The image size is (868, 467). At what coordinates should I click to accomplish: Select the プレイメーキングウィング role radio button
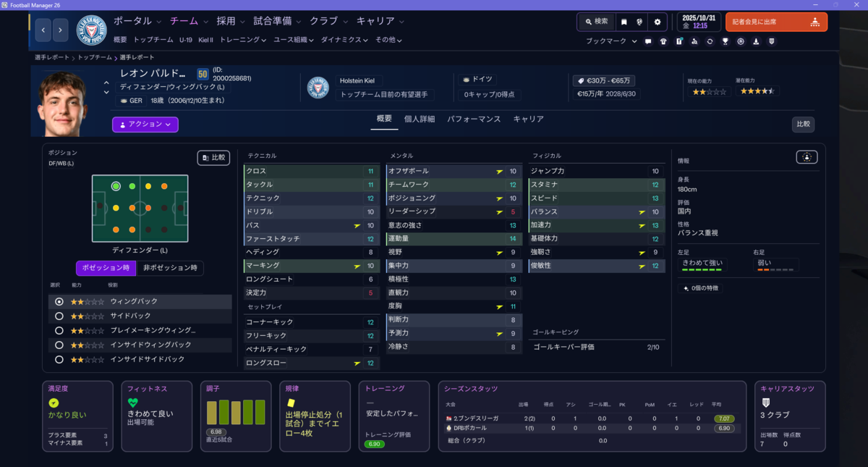pyautogui.click(x=59, y=331)
